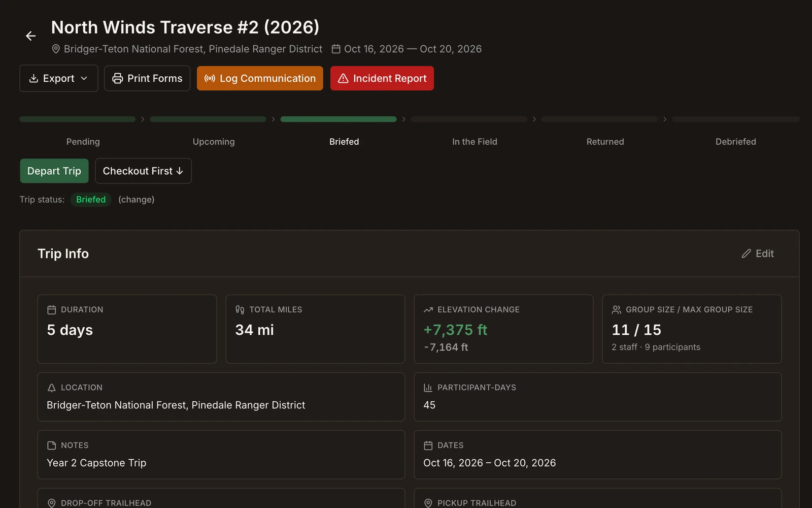The height and width of the screenshot is (508, 812).
Task: Select the Debriefed stage label
Action: pyautogui.click(x=736, y=142)
